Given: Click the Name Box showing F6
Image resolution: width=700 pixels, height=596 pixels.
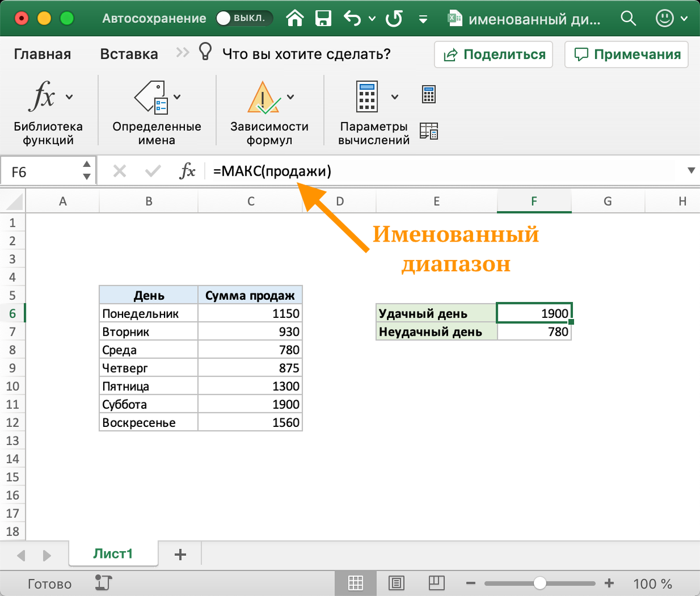Looking at the screenshot, I should coord(41,172).
